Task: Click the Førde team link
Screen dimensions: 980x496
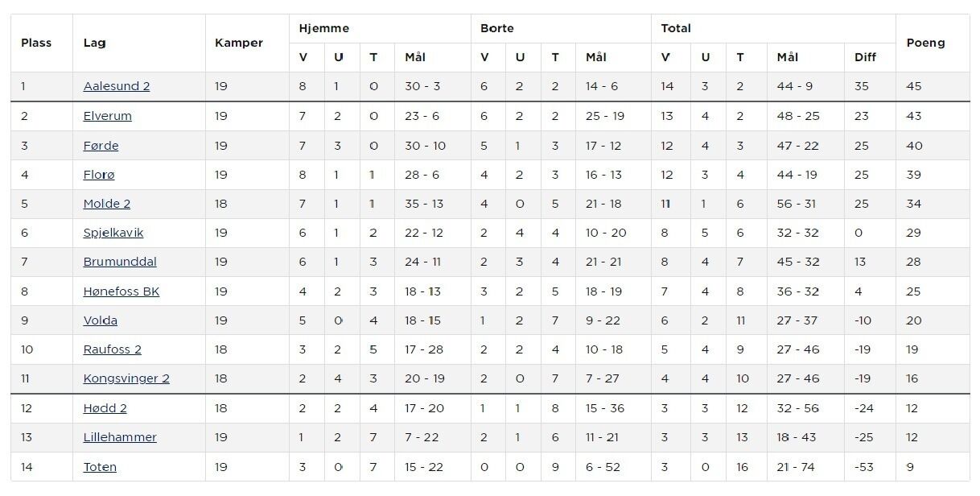Action: [x=101, y=146]
